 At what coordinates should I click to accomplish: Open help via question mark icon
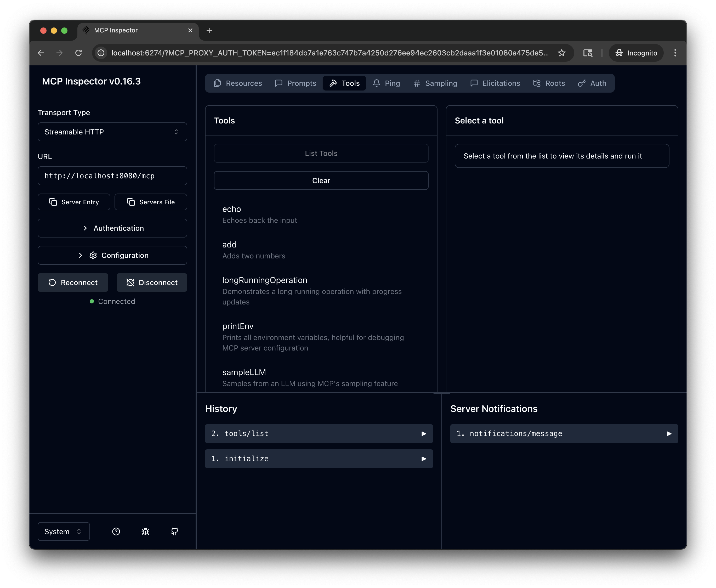tap(116, 532)
